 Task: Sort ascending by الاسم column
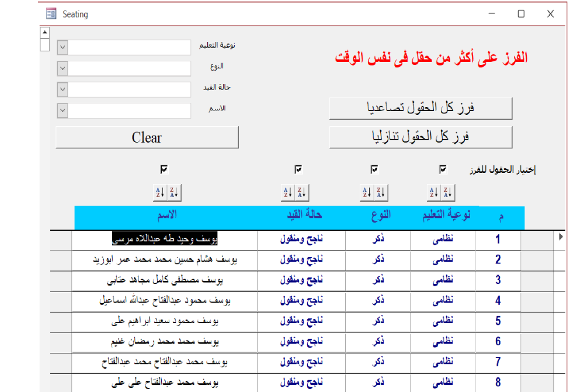pyautogui.click(x=160, y=193)
